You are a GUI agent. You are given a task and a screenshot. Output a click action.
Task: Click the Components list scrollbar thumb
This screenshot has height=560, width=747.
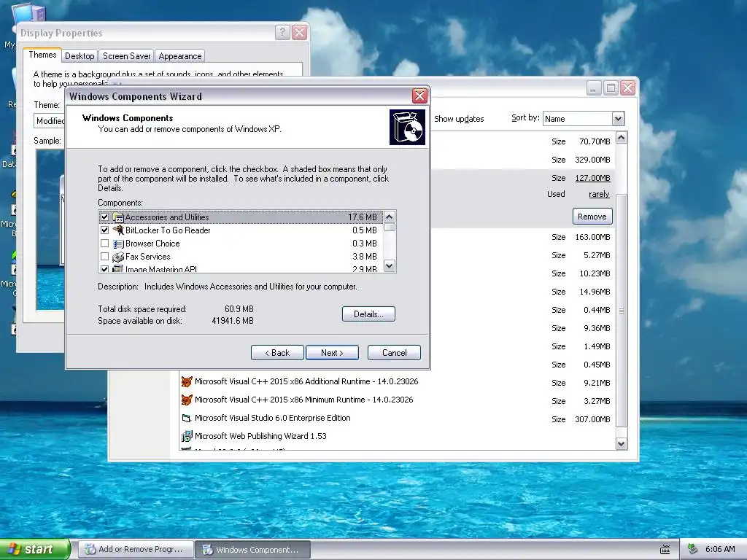(390, 227)
